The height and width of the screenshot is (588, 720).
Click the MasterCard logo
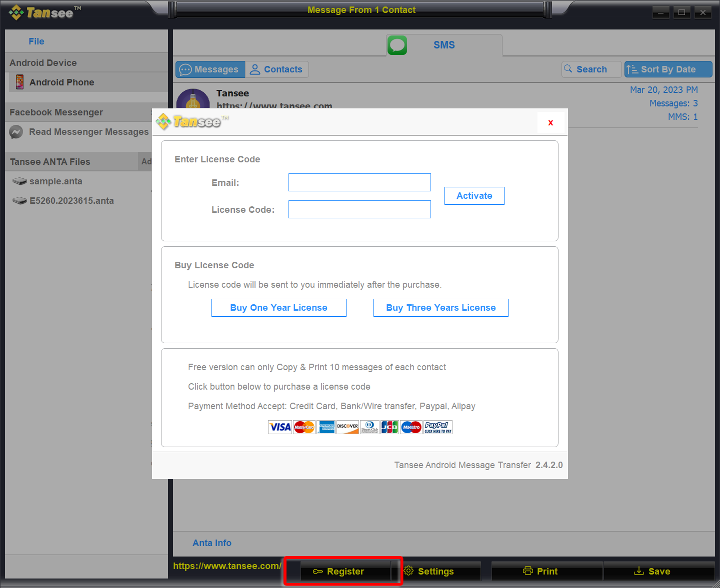(x=304, y=427)
